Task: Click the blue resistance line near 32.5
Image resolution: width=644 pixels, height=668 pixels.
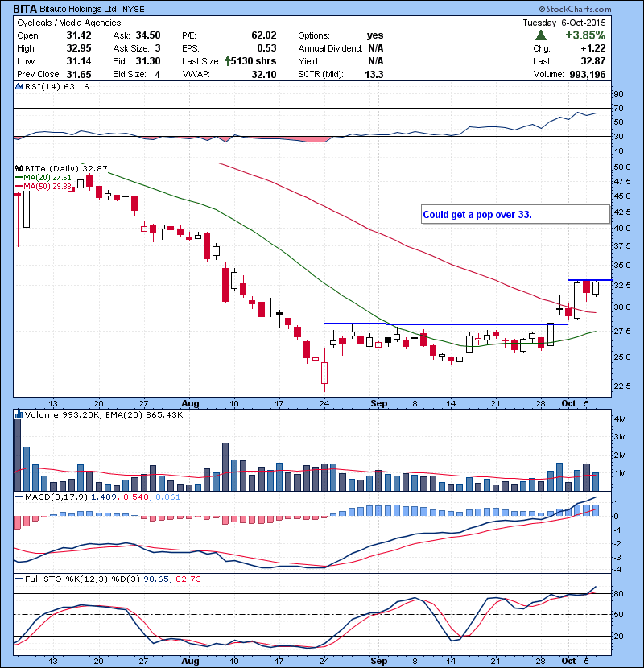Action: click(x=590, y=280)
